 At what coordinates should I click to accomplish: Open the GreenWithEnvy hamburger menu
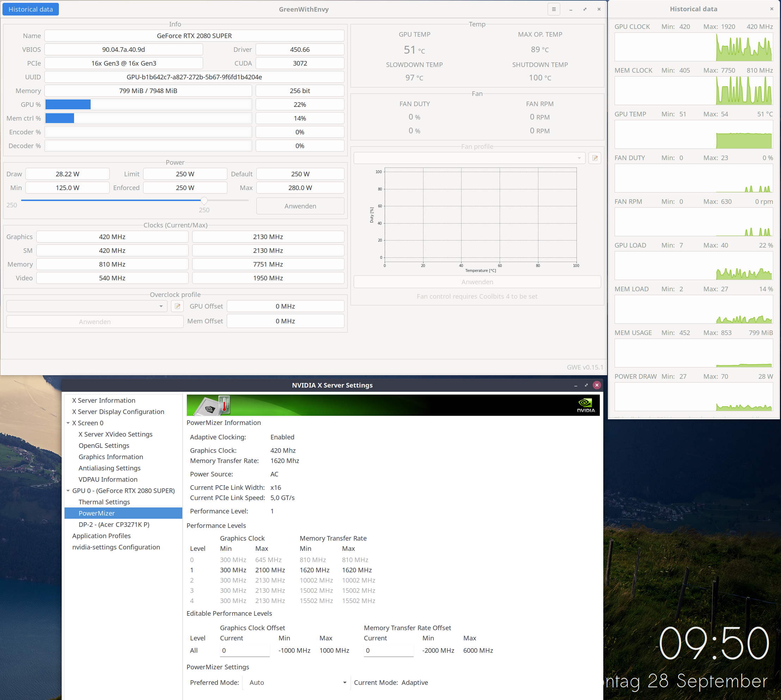554,9
